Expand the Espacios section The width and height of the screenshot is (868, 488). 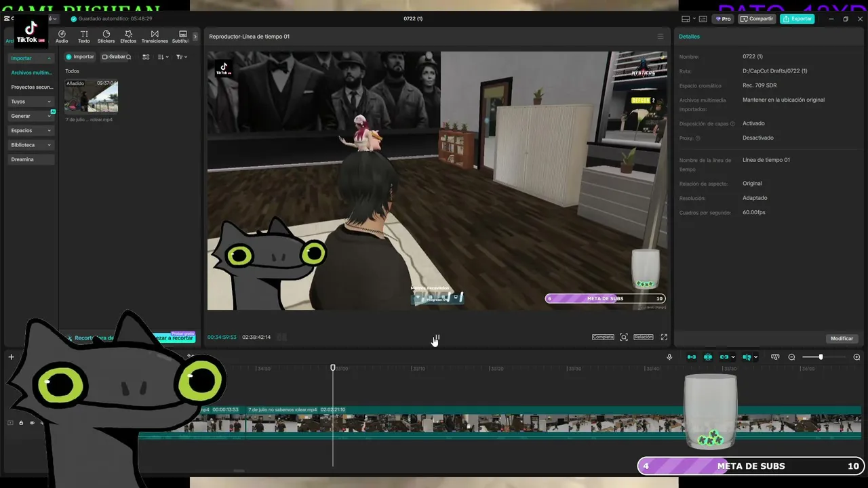click(x=31, y=130)
